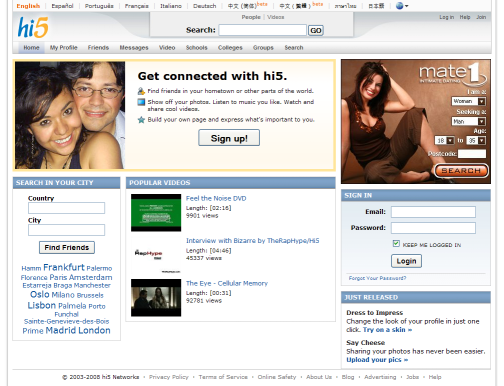Open the Colleges menu item
504x386 pixels.
[230, 48]
